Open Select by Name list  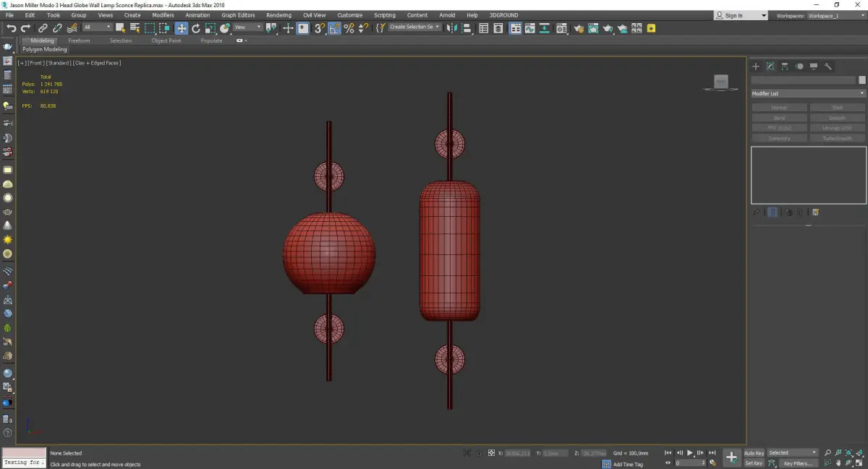[135, 28]
